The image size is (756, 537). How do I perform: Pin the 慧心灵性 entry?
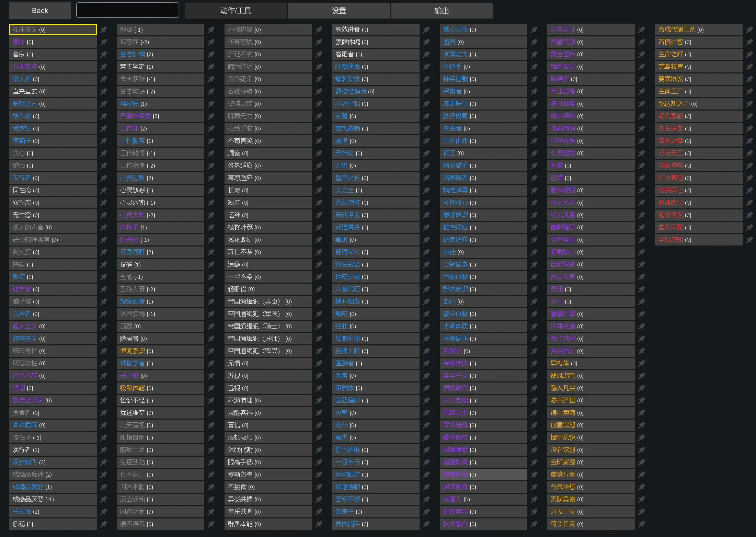[534, 30]
